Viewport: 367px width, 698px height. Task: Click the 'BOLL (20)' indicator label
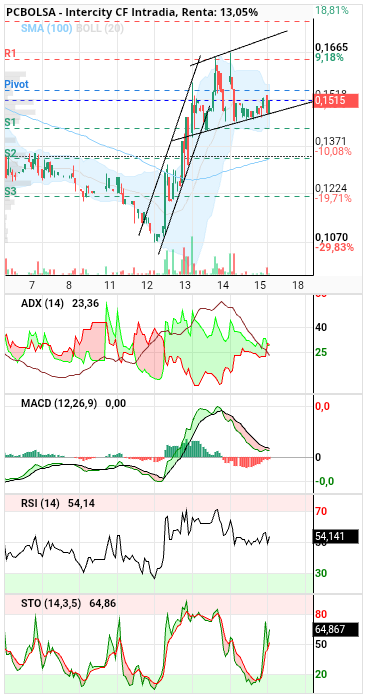pos(100,29)
